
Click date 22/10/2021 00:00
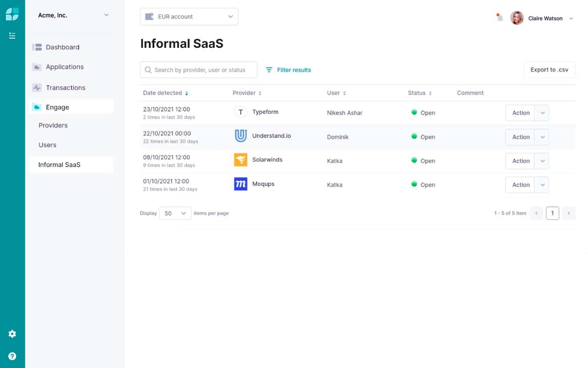click(167, 133)
